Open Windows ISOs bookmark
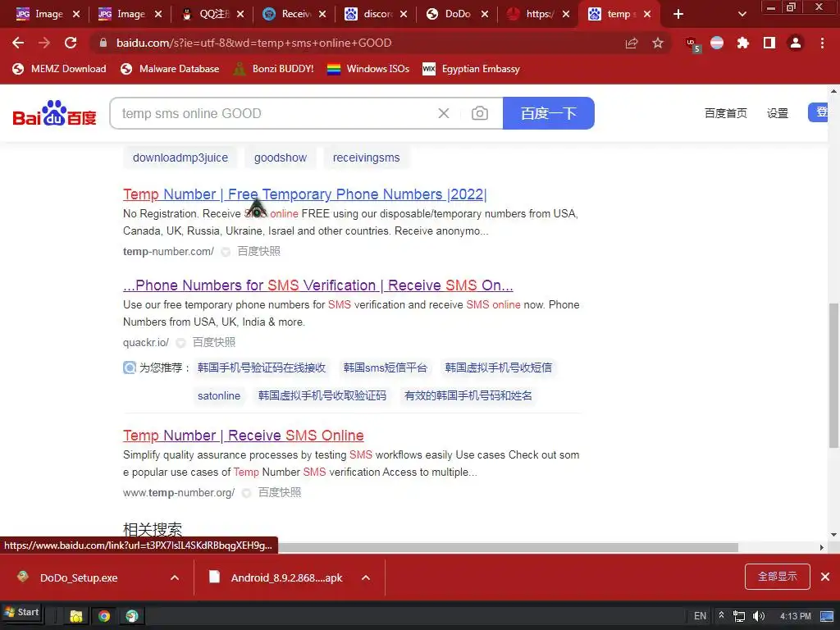This screenshot has width=840, height=630. (x=368, y=69)
